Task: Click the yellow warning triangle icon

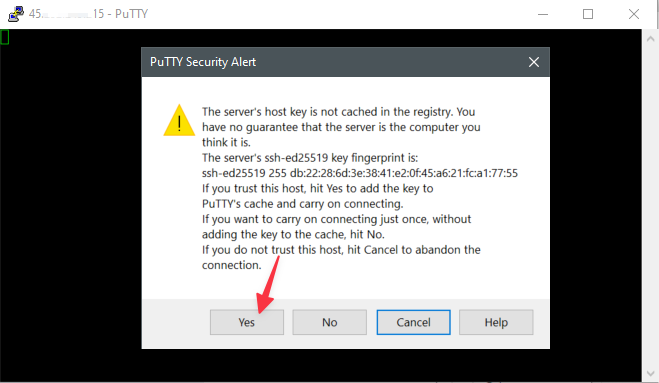Action: pos(179,120)
